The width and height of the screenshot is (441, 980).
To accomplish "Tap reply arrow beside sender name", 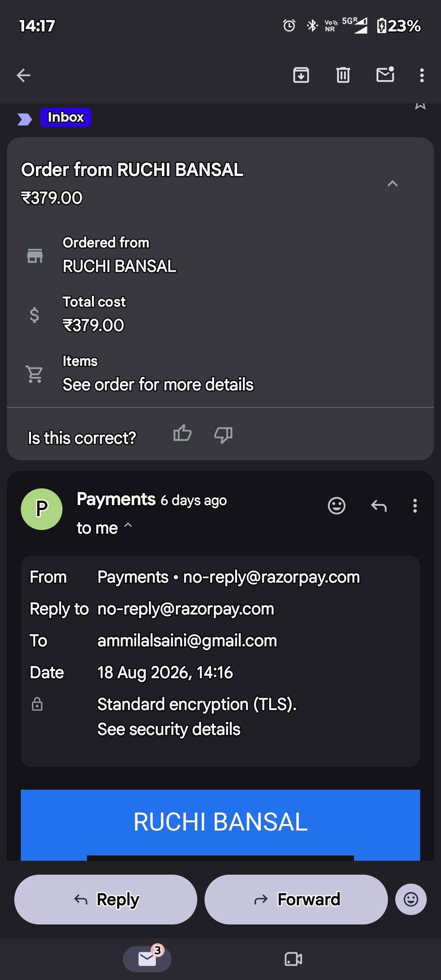I will (379, 506).
